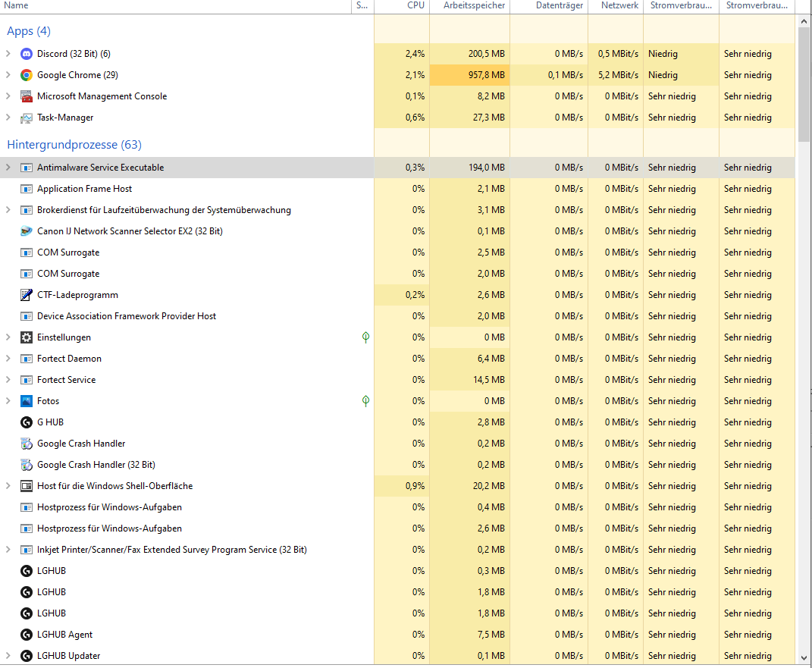Click the Host für die Windows Shell-Oberfläche icon

(26, 486)
